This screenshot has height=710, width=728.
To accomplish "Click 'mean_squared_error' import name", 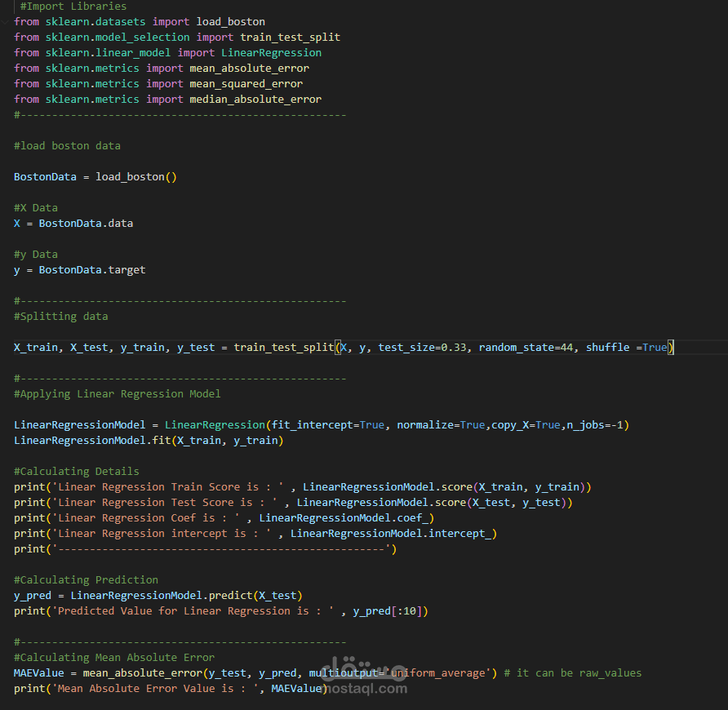I will tap(246, 84).
